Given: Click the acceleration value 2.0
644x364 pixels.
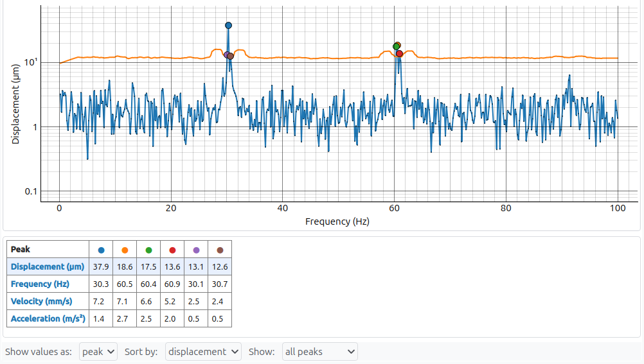Looking at the screenshot, I should tap(170, 318).
